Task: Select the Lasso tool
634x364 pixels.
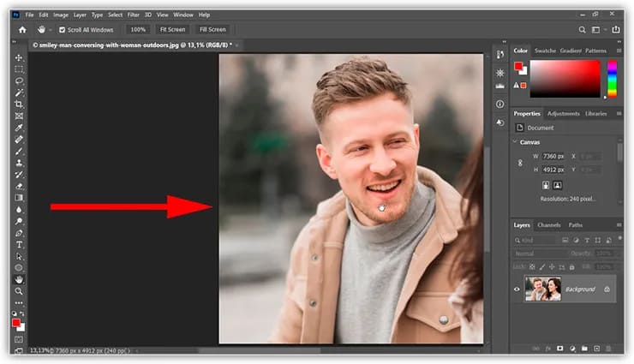Action: 19,81
